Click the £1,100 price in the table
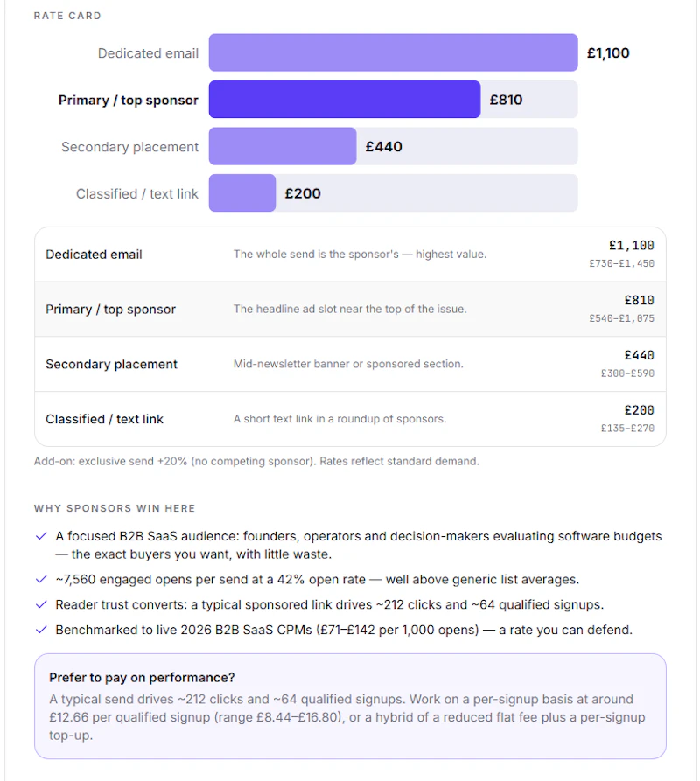Screen dimensions: 700x781 (x=631, y=246)
